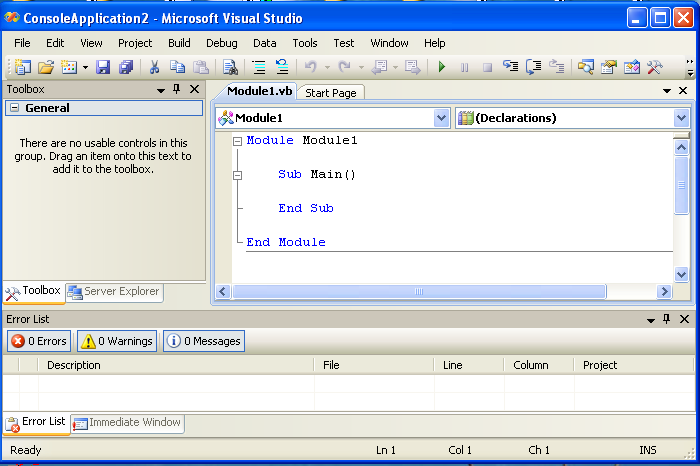This screenshot has width=700, height=466.
Task: Collapse the Module Module1 code block
Action: coord(238,141)
